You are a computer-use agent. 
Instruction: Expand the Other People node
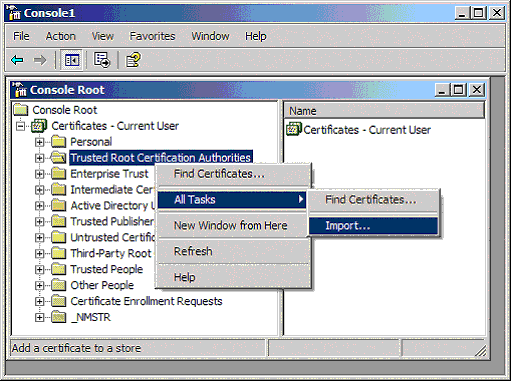(x=39, y=285)
